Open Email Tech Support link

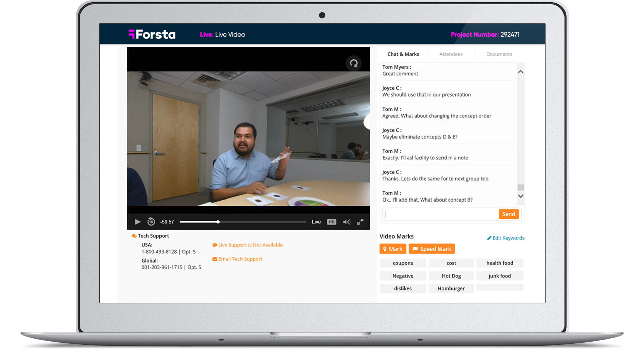click(x=237, y=259)
